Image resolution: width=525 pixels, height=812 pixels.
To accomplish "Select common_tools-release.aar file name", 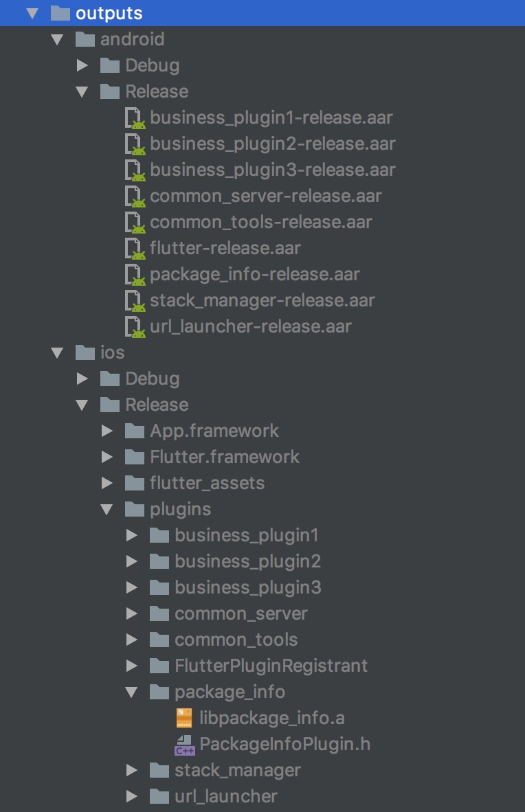I will (x=261, y=223).
